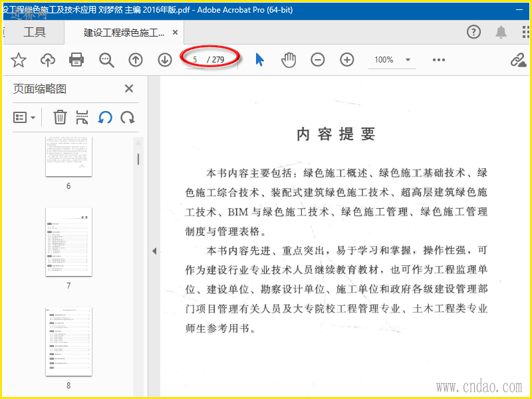
Task: Add a star bookmark to this file
Action: click(x=19, y=60)
